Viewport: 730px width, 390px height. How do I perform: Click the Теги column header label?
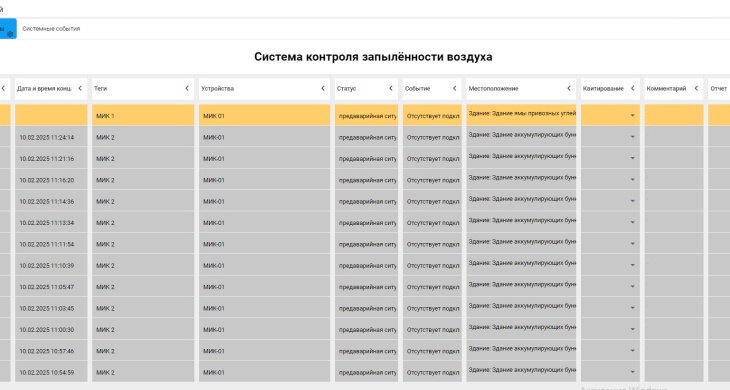click(x=101, y=88)
